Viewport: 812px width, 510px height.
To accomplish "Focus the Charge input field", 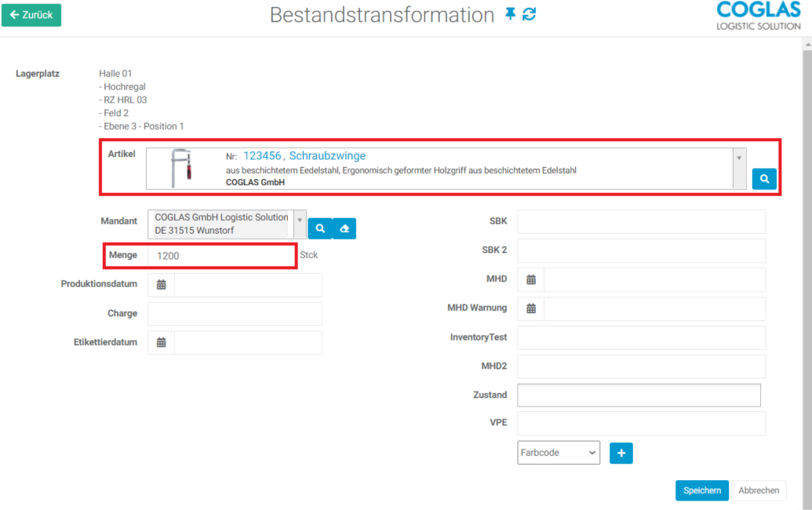I will pyautogui.click(x=235, y=314).
